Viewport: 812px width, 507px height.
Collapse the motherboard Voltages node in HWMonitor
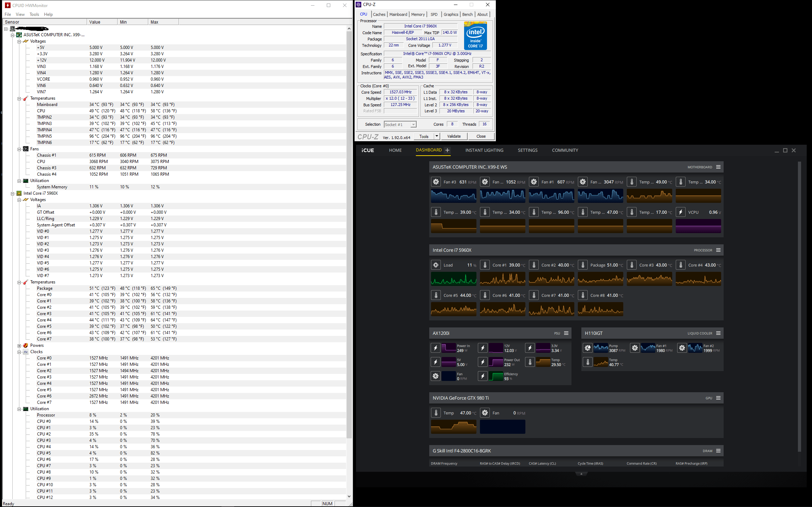coord(19,41)
